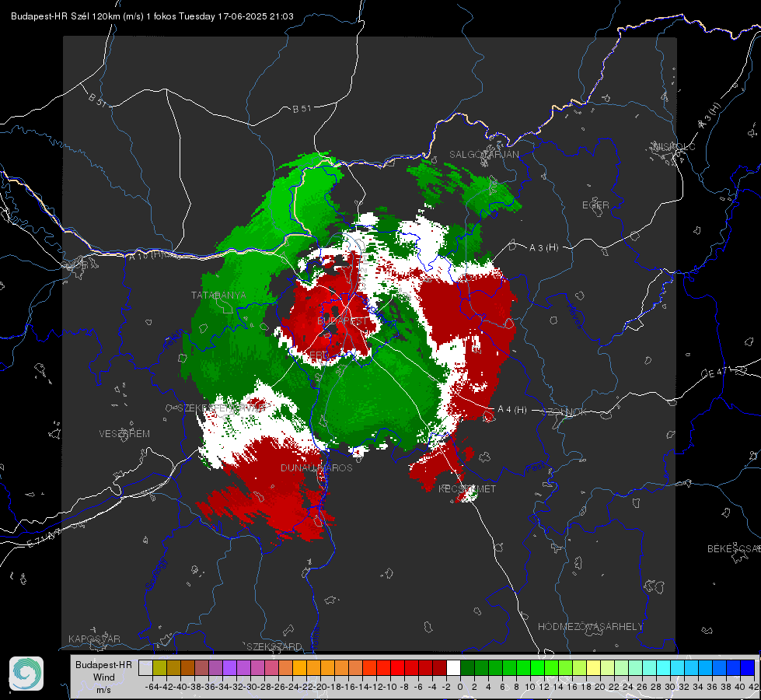Click the blue Fejér county label
761x700 pixels.
[174, 340]
